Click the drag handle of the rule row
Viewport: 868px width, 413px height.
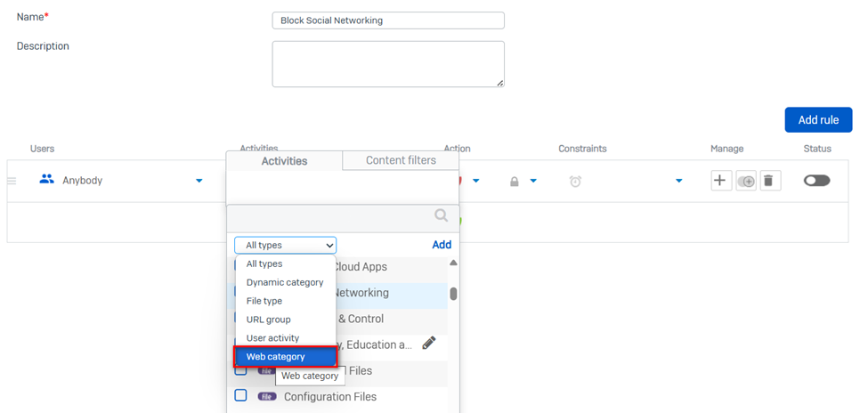point(12,182)
